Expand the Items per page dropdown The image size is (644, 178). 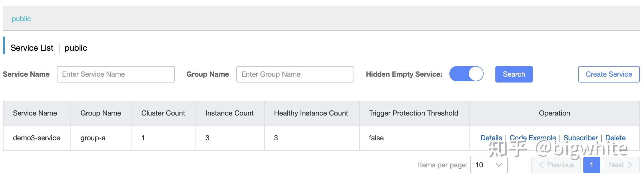coord(489,165)
